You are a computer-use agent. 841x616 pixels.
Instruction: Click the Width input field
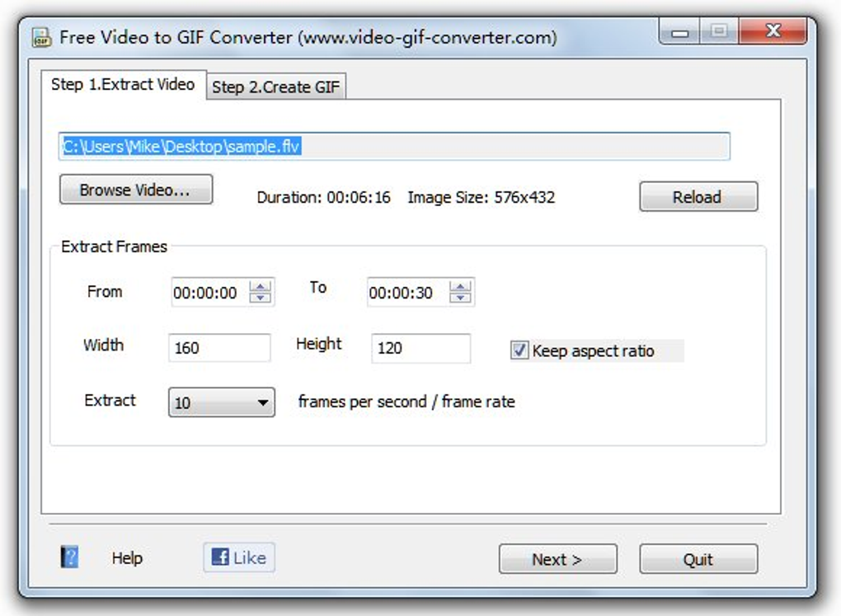[218, 348]
